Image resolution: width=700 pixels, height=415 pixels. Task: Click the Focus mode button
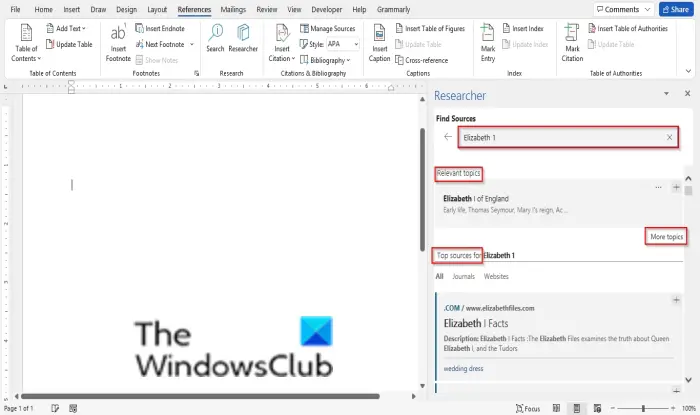(528, 408)
